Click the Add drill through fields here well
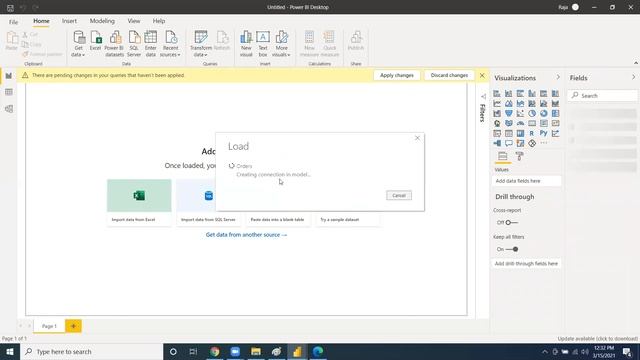The width and height of the screenshot is (640, 360). pyautogui.click(x=526, y=264)
